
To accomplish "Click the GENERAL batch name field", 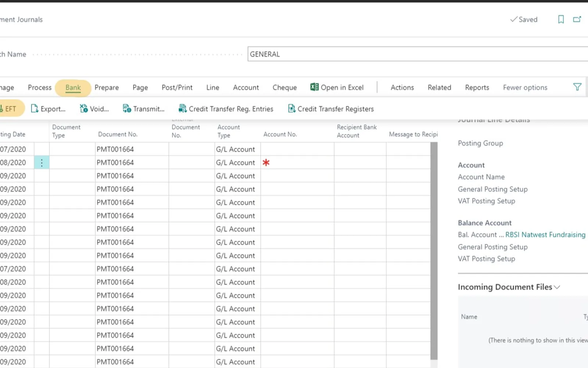I will 418,54.
